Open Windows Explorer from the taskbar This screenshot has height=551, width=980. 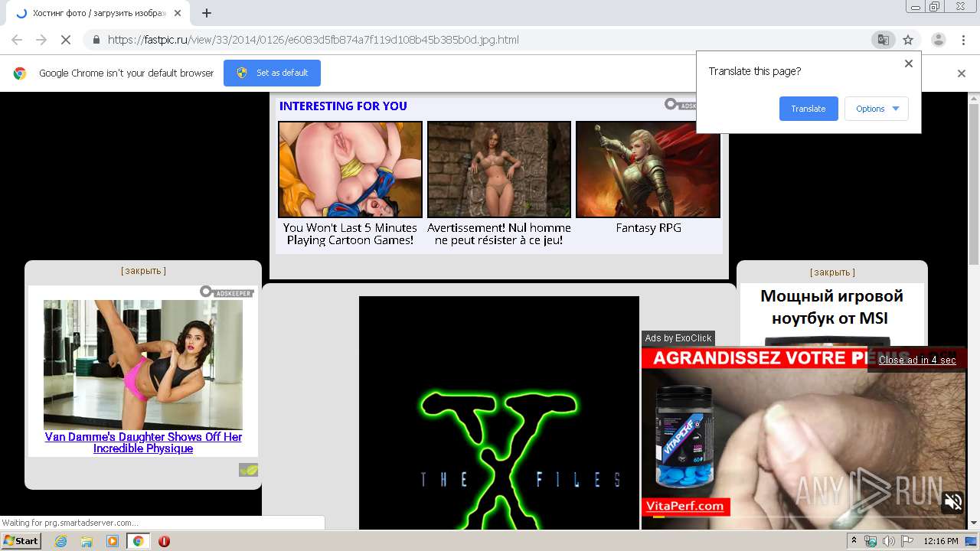point(87,541)
